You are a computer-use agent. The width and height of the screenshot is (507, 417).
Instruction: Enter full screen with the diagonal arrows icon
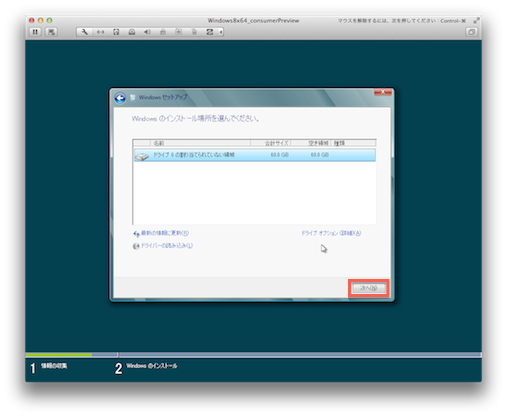coord(476,21)
